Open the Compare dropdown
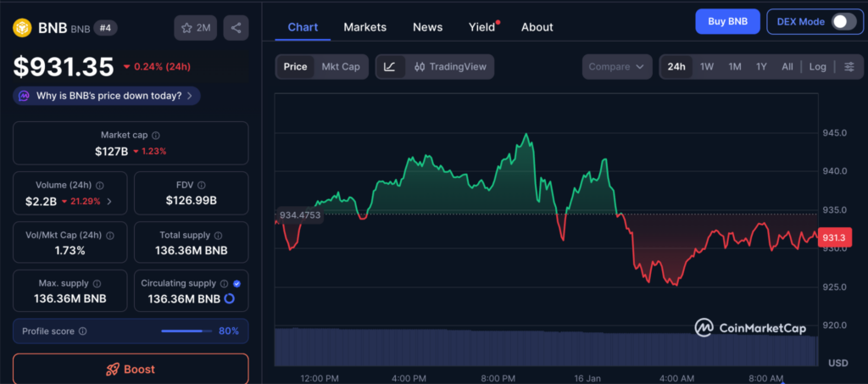Viewport: 868px width, 384px height. (616, 67)
